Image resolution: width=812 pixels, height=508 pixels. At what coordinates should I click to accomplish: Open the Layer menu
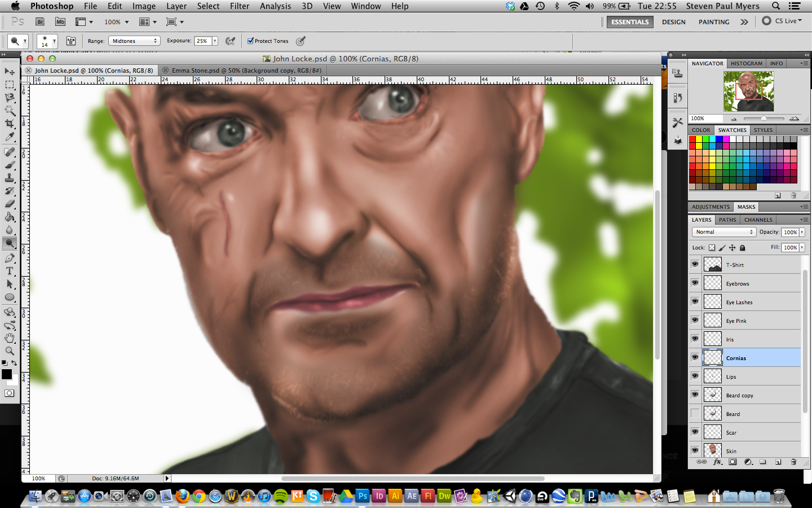[x=176, y=6]
